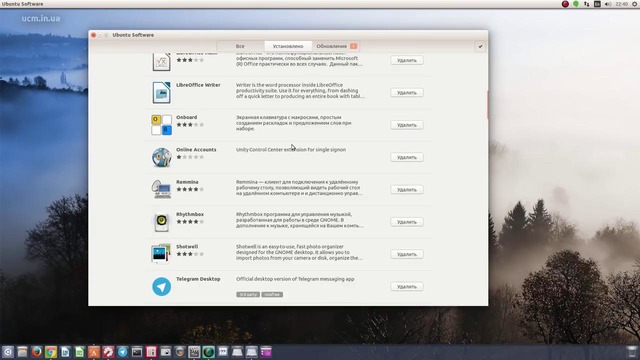Image resolution: width=640 pixels, height=360 pixels.
Task: Open the Online Accounts entry title
Action: tap(196, 149)
